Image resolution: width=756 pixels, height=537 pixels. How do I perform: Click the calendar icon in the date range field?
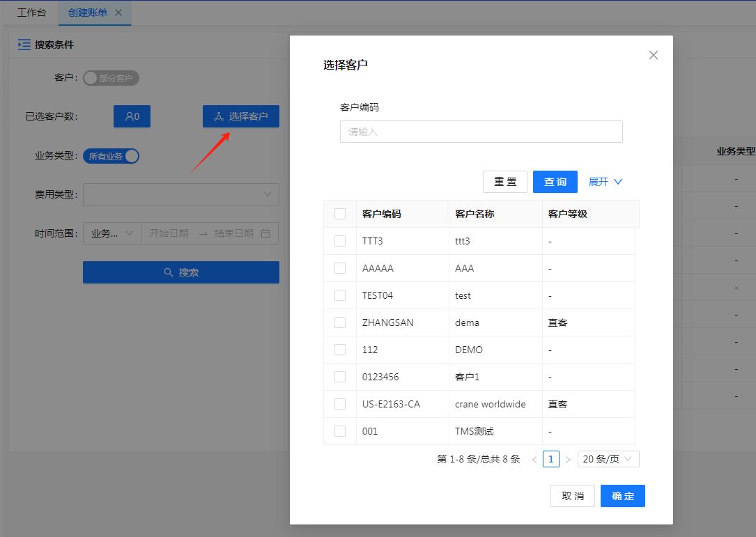265,233
